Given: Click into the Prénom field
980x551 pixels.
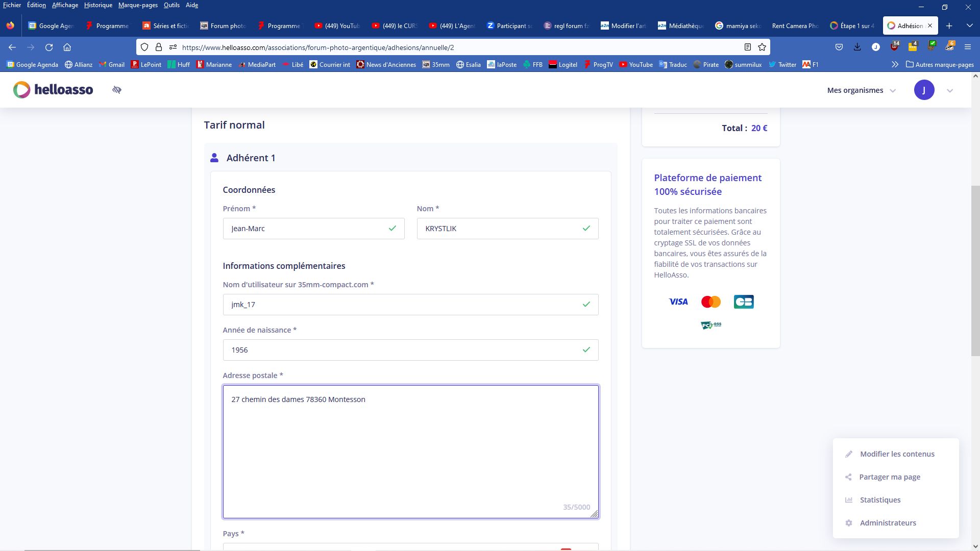Looking at the screenshot, I should pos(313,229).
